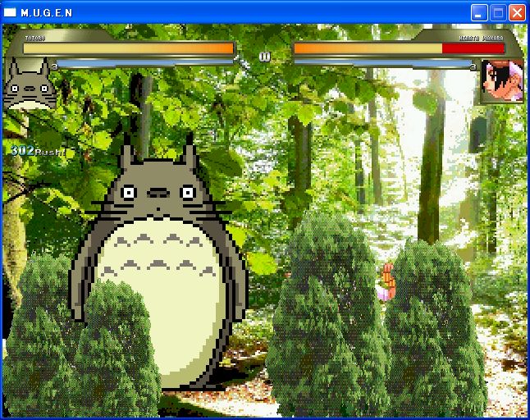Click the large Totoro character sprite

[x=159, y=263]
